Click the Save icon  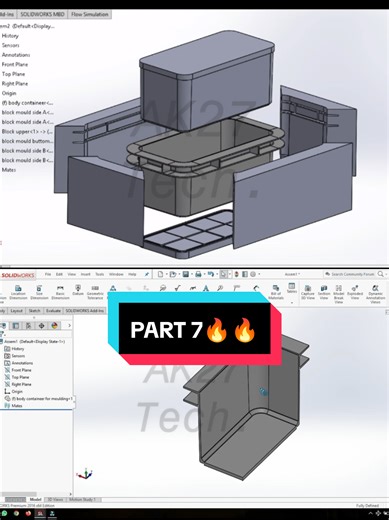click(186, 274)
